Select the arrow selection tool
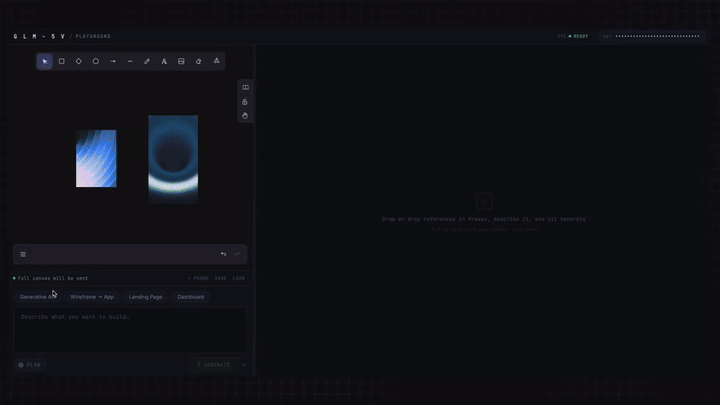 (x=45, y=61)
